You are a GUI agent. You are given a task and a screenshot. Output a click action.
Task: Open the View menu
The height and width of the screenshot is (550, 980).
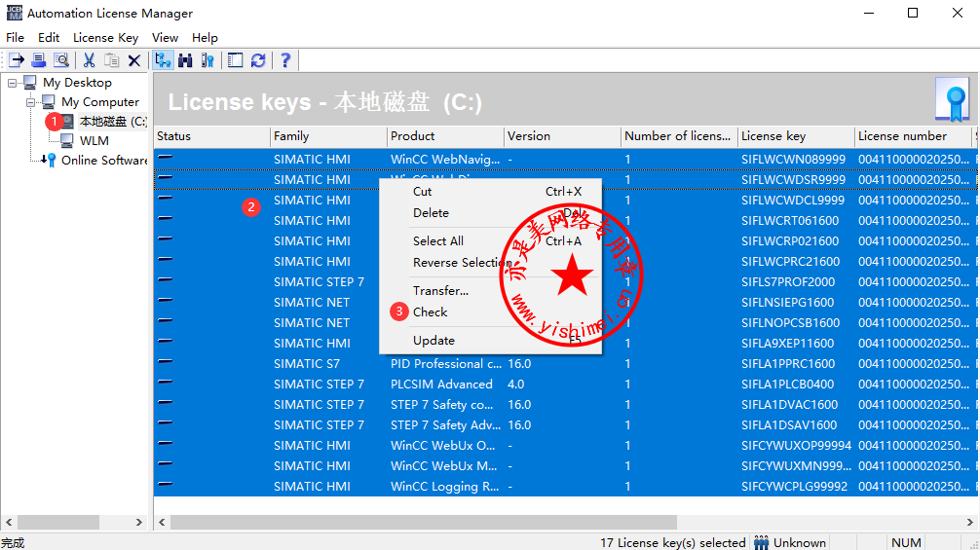(x=165, y=37)
